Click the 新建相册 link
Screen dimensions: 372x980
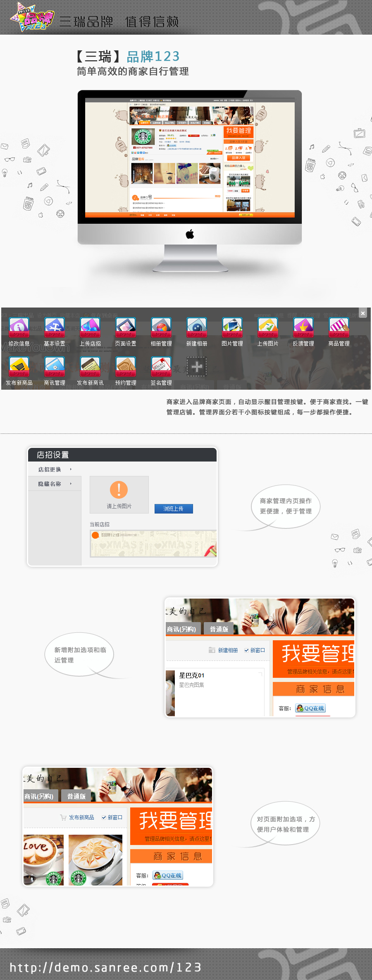pyautogui.click(x=228, y=650)
